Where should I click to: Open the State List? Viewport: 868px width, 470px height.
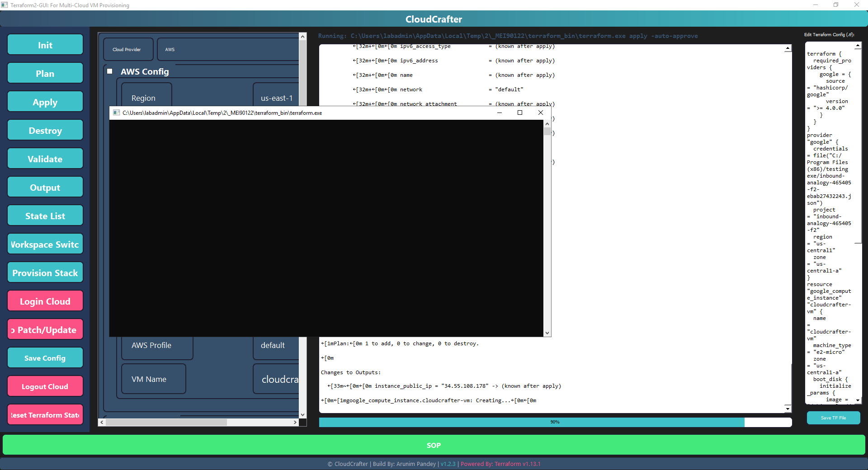point(45,215)
